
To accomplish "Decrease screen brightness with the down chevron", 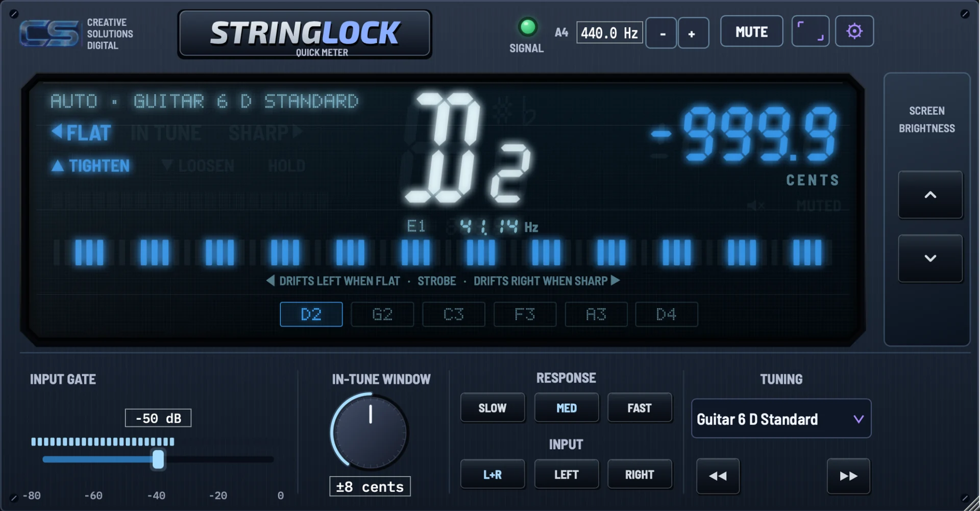I will click(x=930, y=258).
